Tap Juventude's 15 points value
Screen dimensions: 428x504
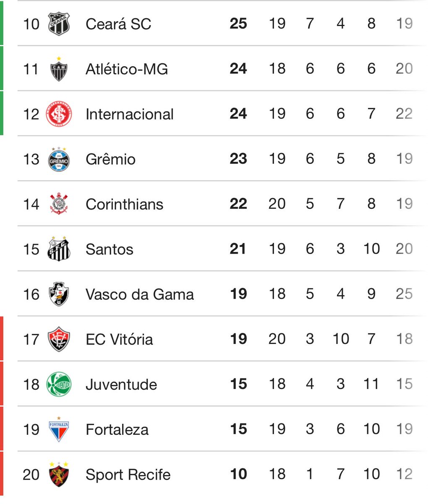point(238,384)
